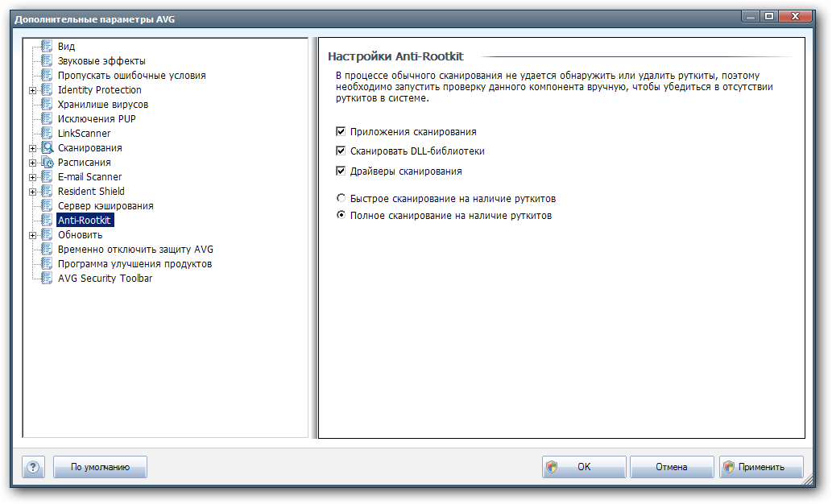Image resolution: width=832 pixels, height=504 pixels.
Task: Click the По умолчанию button
Action: [101, 467]
